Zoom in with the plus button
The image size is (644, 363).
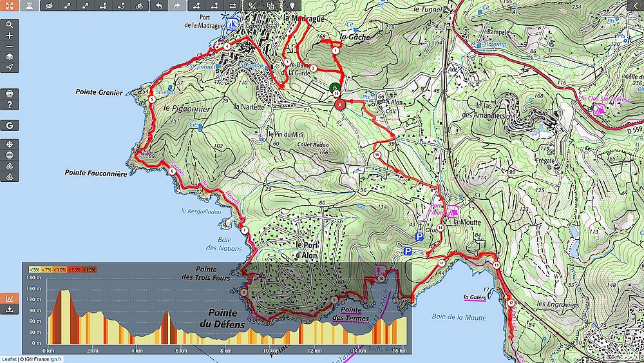10,35
